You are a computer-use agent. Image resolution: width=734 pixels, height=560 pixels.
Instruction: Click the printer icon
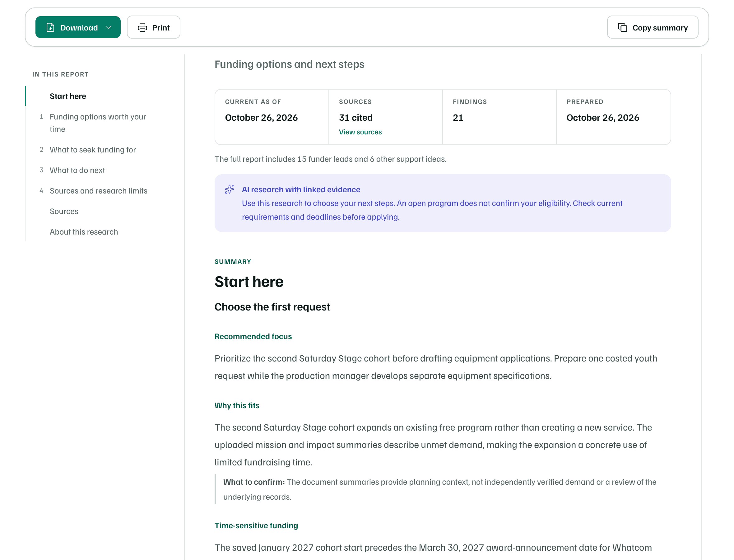coord(142,27)
